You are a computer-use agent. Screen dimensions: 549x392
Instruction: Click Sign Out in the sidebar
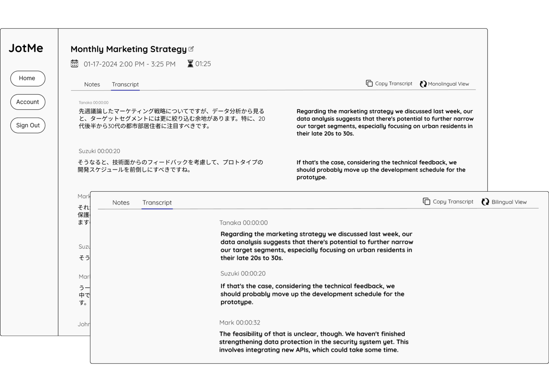point(27,125)
